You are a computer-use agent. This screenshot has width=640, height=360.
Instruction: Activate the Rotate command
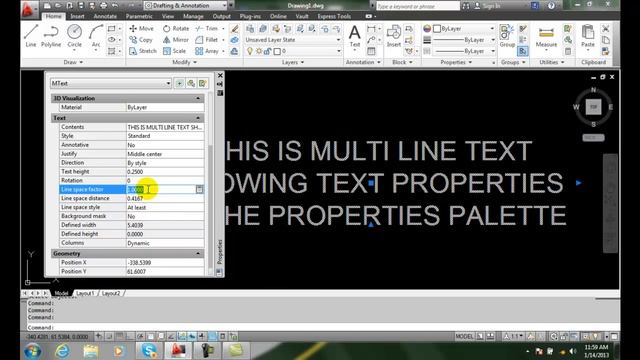point(176,29)
